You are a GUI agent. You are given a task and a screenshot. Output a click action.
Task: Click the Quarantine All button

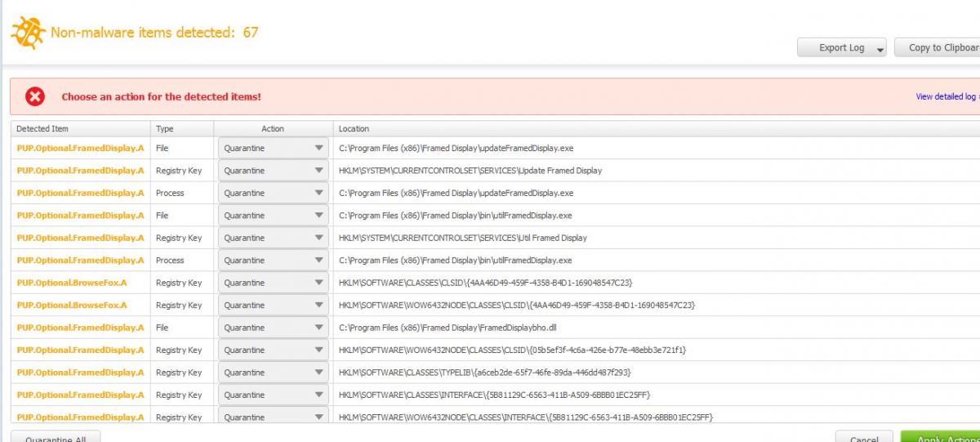point(56,437)
